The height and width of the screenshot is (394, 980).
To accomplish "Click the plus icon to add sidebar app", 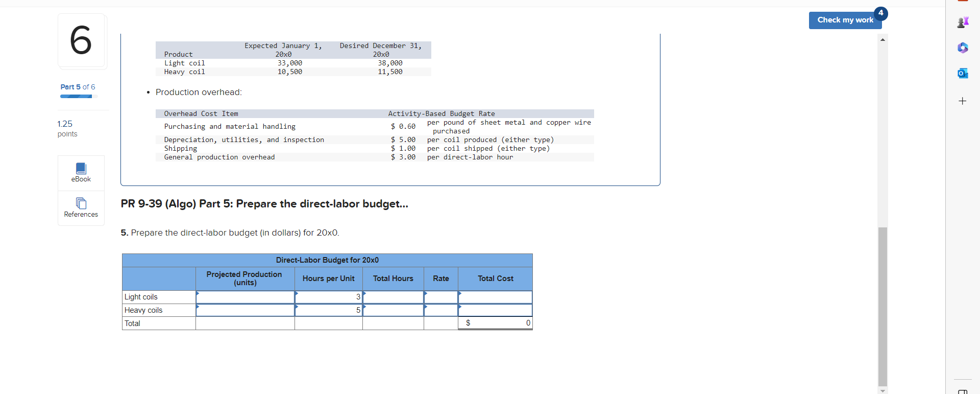I will (963, 101).
